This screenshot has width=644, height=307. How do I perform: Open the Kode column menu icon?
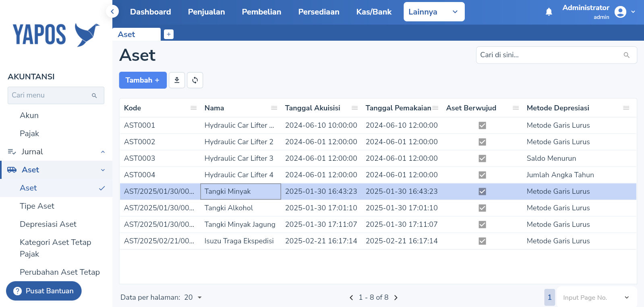tap(194, 108)
